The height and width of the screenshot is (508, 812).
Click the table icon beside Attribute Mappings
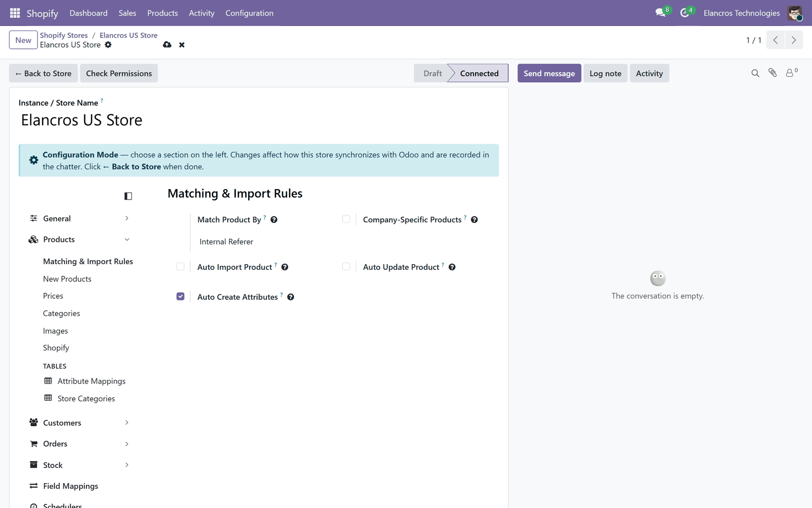pyautogui.click(x=48, y=381)
